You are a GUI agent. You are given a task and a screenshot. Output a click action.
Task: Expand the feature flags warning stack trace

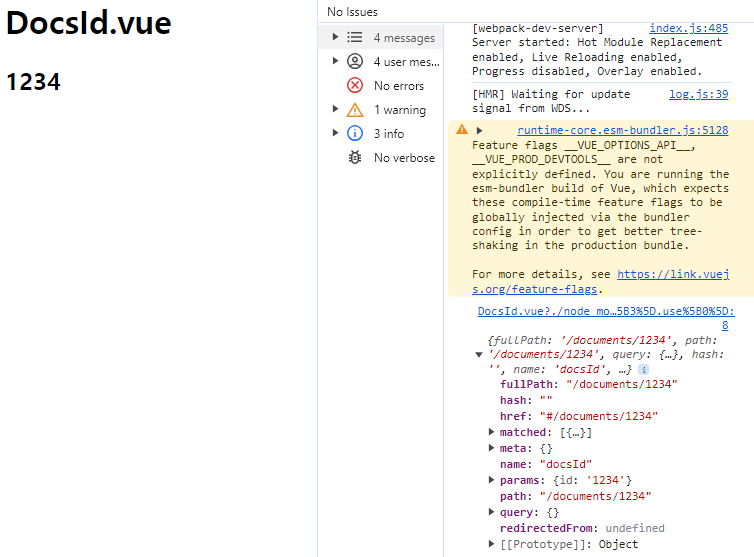tap(479, 130)
